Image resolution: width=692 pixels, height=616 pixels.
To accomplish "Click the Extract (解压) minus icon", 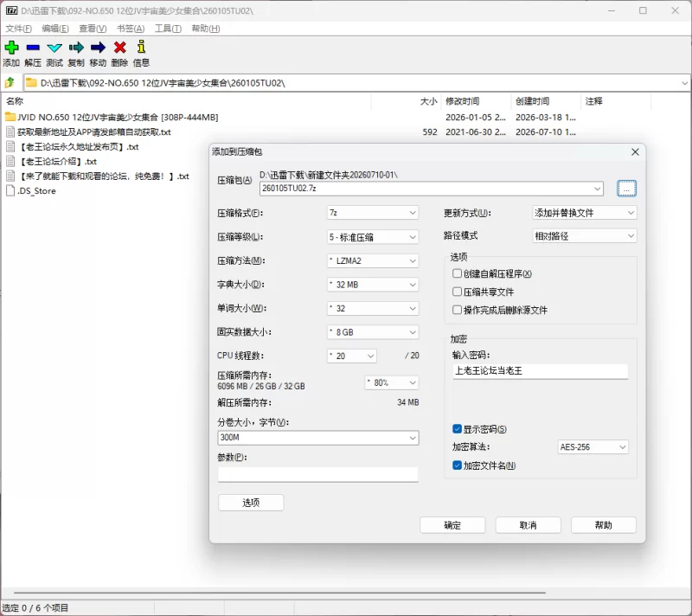I will [33, 48].
